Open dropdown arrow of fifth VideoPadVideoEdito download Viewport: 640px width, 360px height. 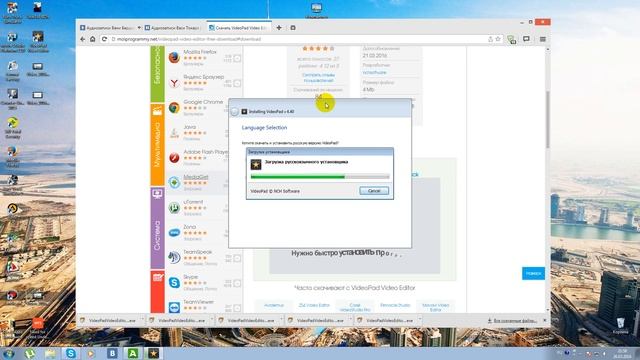click(420, 320)
